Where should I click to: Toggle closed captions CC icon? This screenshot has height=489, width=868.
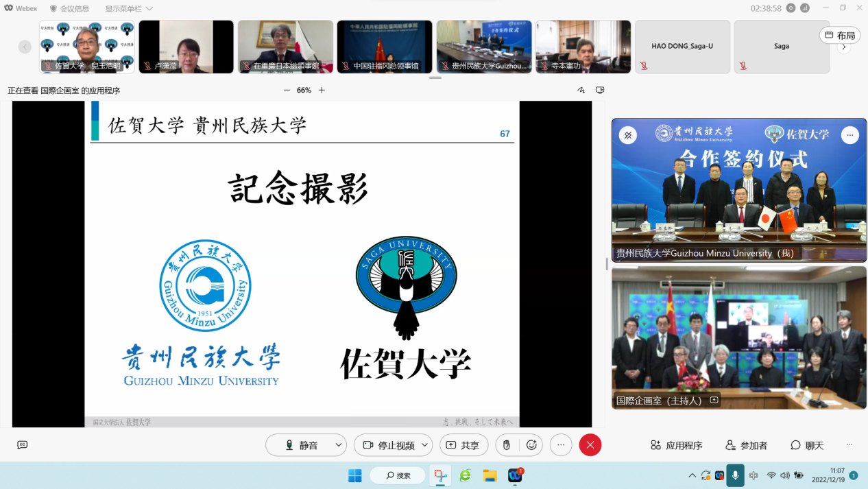click(22, 445)
